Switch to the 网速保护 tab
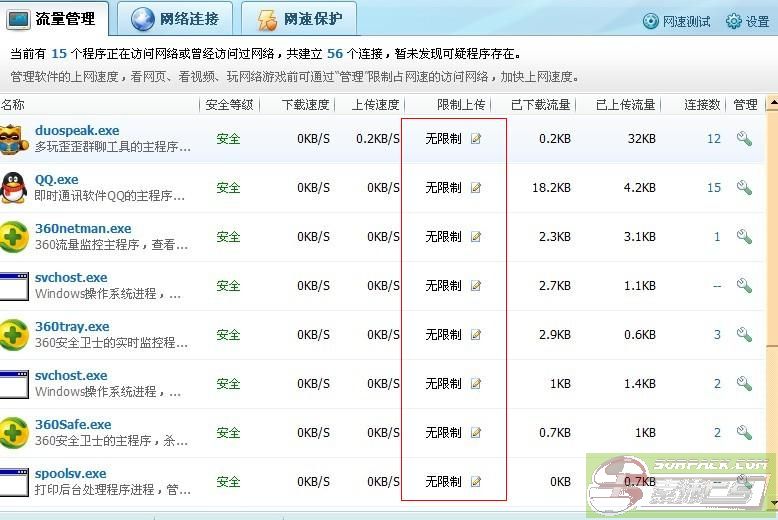778x520 pixels. pyautogui.click(x=302, y=18)
